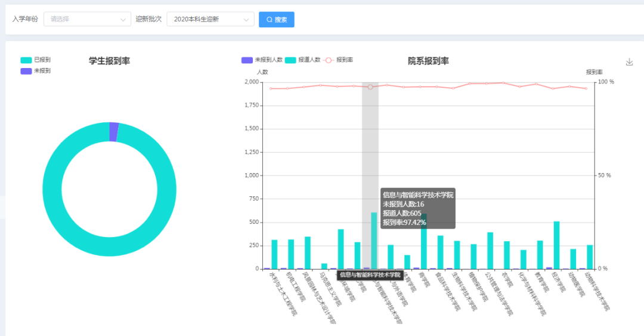
Task: Select the 动物科学技术学院 teal bar
Action: (590, 257)
